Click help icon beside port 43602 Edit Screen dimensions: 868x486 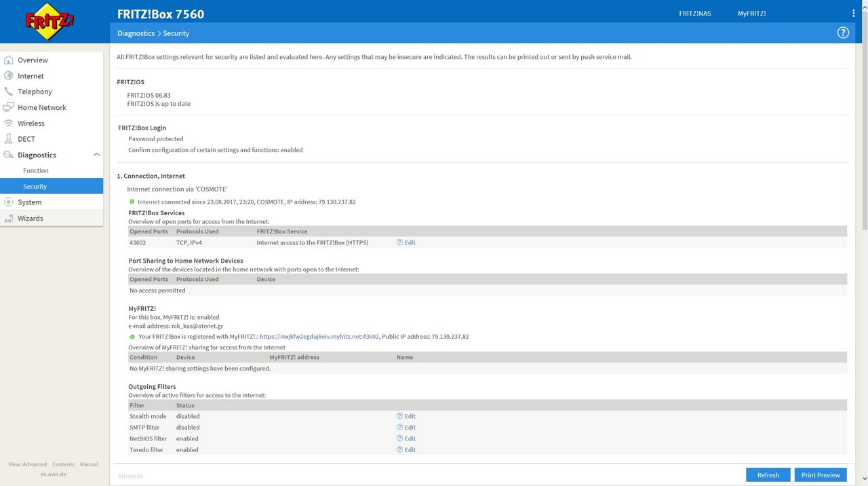pos(400,242)
